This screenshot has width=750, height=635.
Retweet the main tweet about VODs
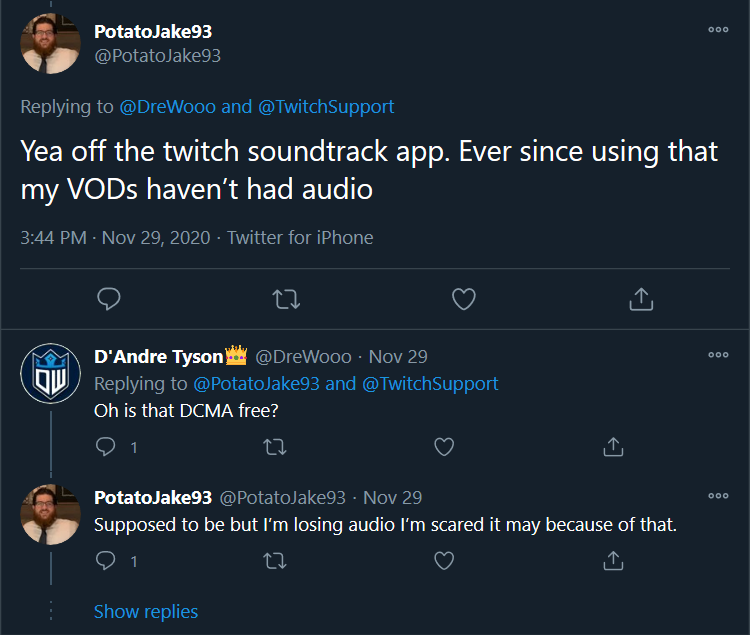(x=287, y=298)
